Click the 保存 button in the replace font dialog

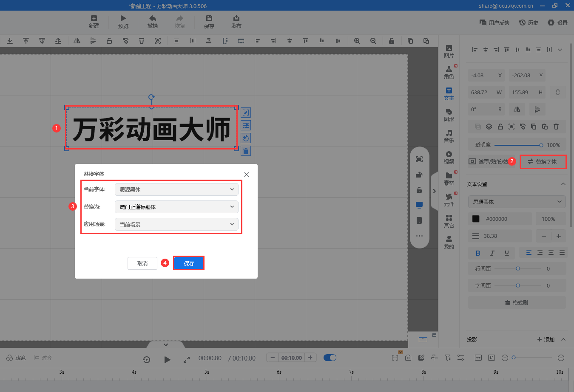[188, 263]
